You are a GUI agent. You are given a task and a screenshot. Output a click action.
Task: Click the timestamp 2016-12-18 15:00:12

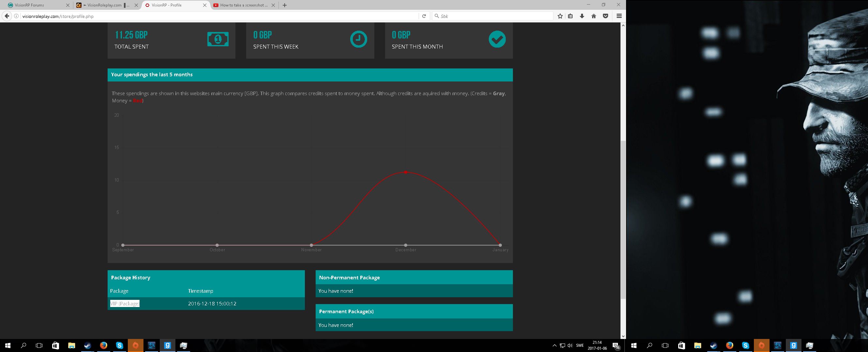[x=212, y=303]
